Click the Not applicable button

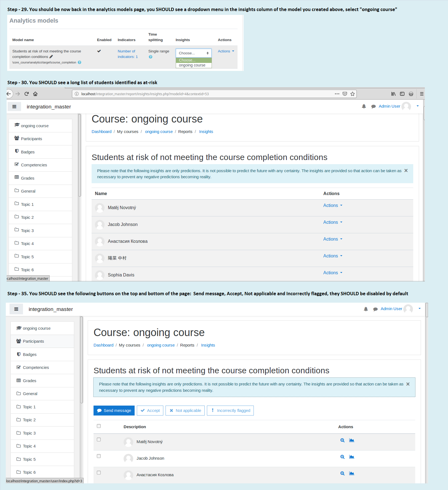tap(185, 411)
